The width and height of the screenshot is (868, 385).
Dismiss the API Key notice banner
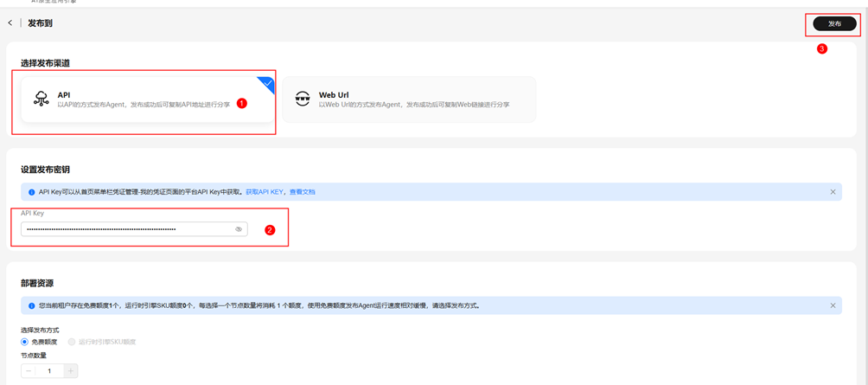(x=833, y=192)
